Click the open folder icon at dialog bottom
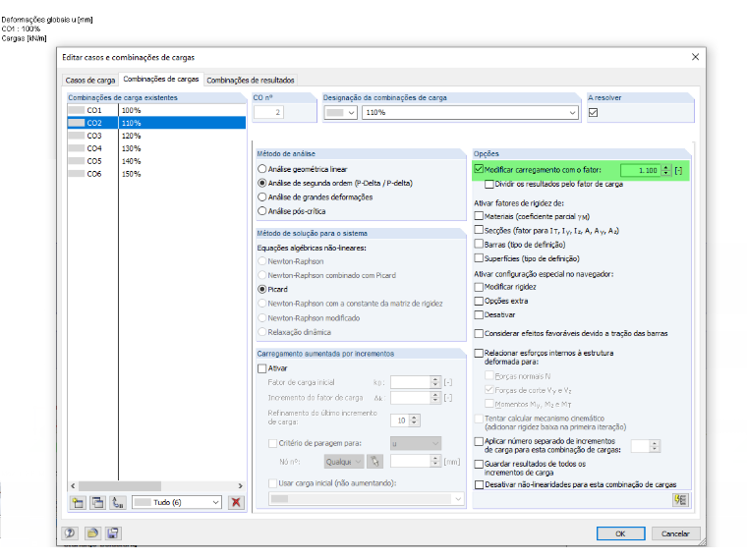Screen dimensions: 747x560 pos(92,533)
